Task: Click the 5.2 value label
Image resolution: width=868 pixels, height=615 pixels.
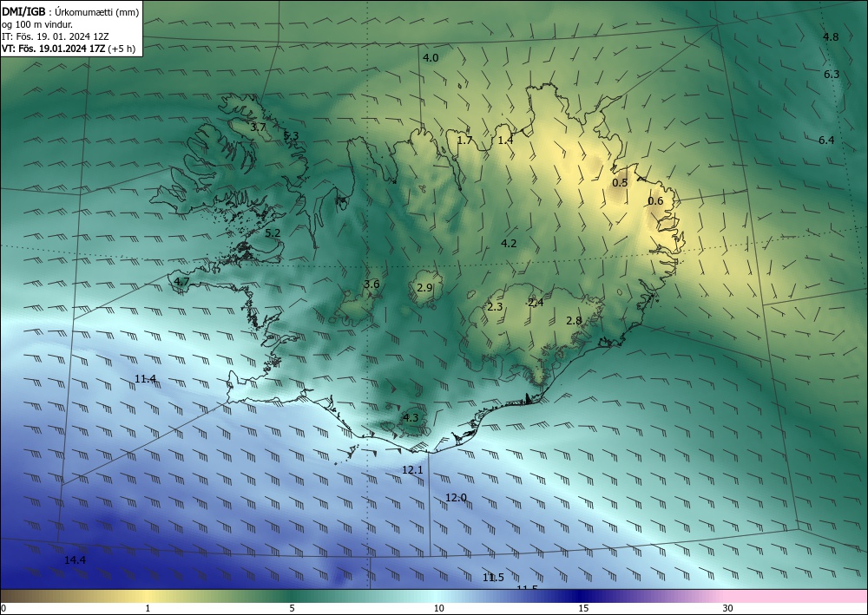Action: [x=273, y=233]
